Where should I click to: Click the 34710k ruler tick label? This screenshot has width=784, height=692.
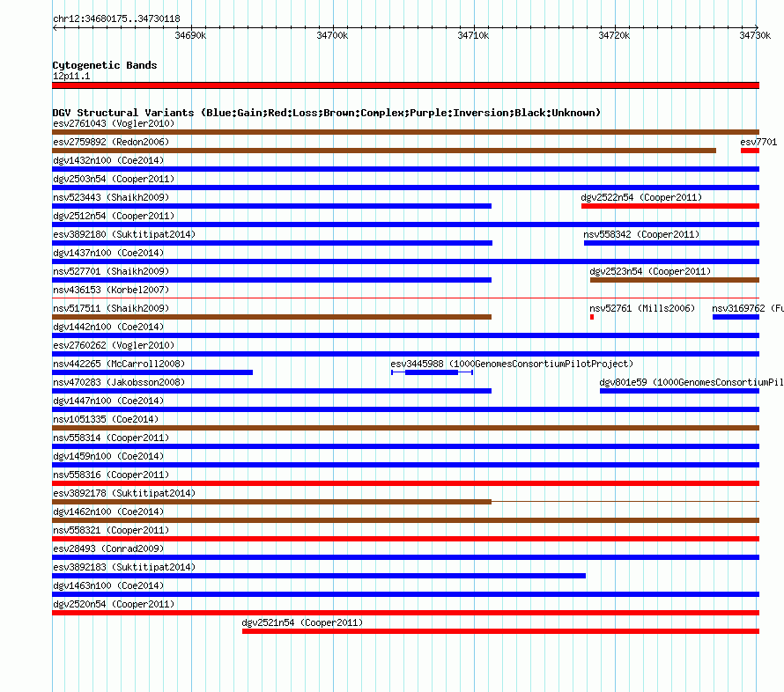pos(473,35)
